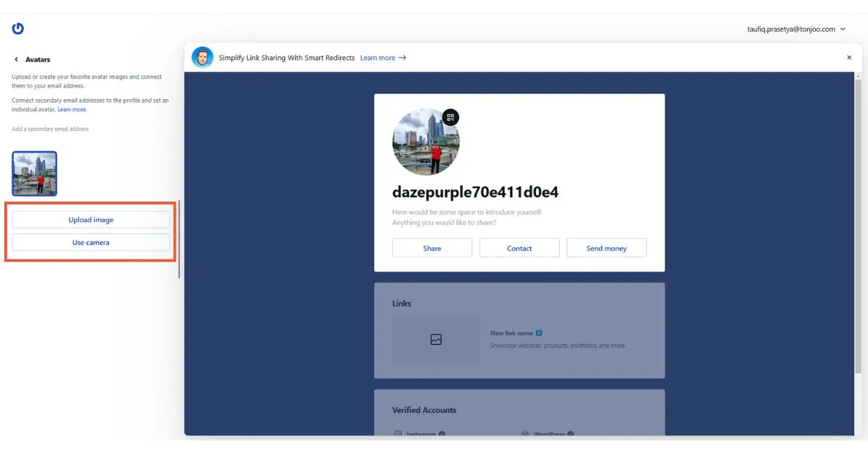Dismiss the Smart Redirects banner
The image size is (868, 454).
point(849,57)
